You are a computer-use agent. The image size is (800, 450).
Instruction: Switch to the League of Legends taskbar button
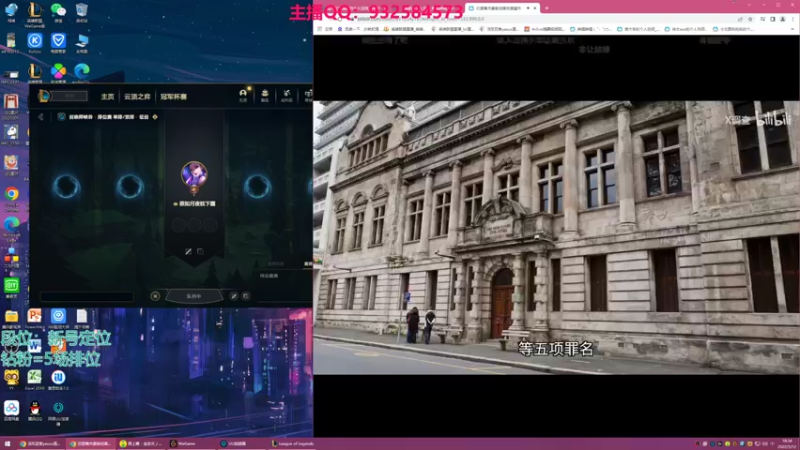[293, 444]
